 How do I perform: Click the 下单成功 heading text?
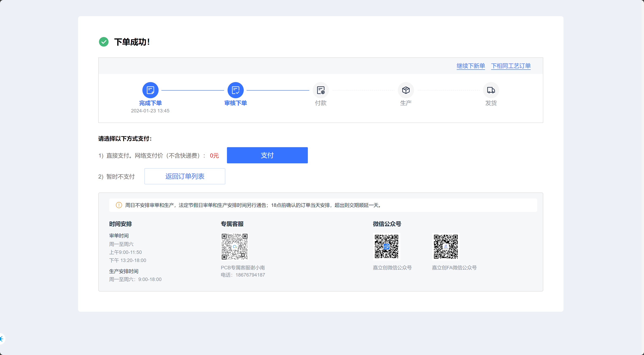coord(132,42)
